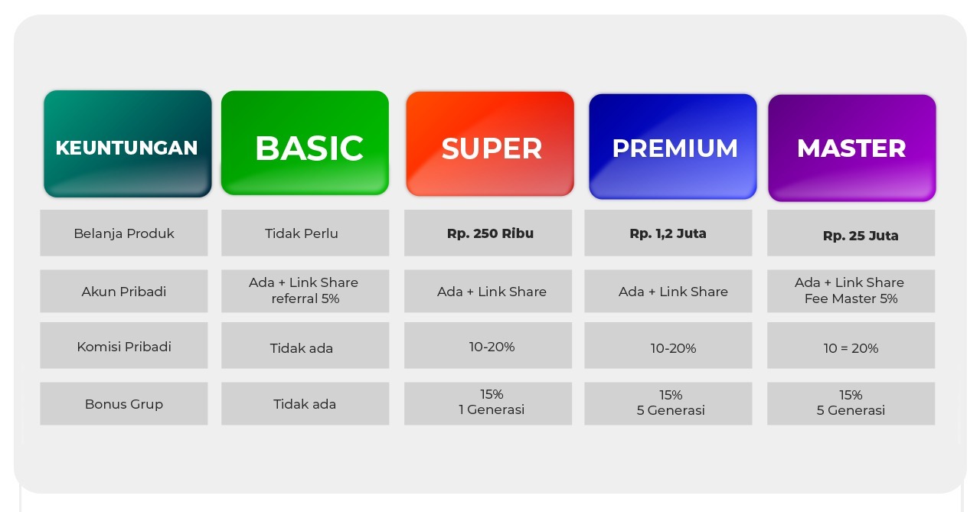Screen dimensions: 980x512
Task: Select the Fee Master 5% cell
Action: click(x=851, y=291)
